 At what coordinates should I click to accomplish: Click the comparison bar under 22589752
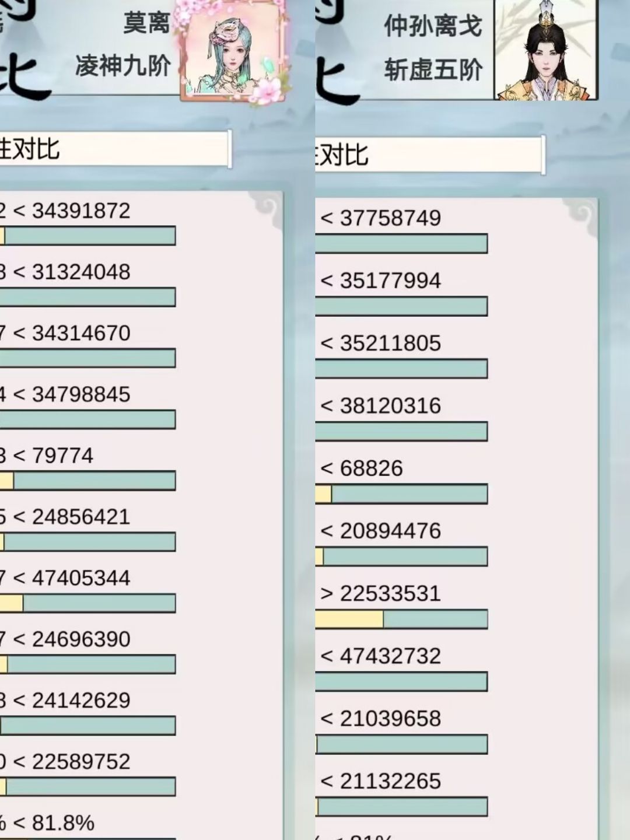(x=87, y=786)
